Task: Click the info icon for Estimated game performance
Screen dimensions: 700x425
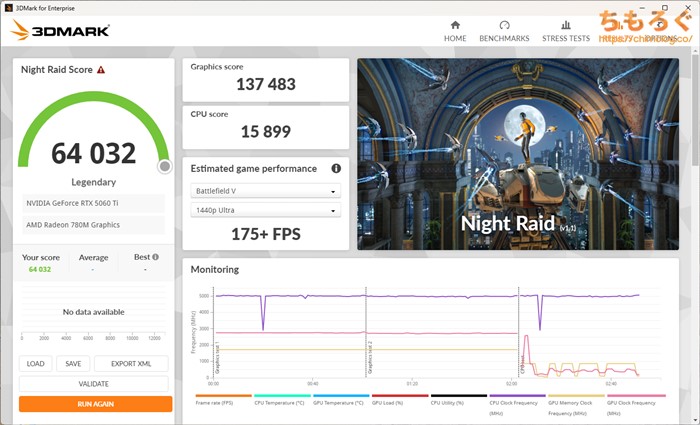Action: (x=336, y=169)
